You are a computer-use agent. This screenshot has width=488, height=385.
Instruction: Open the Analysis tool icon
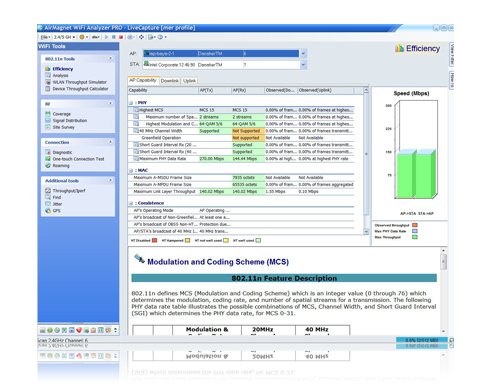[48, 75]
